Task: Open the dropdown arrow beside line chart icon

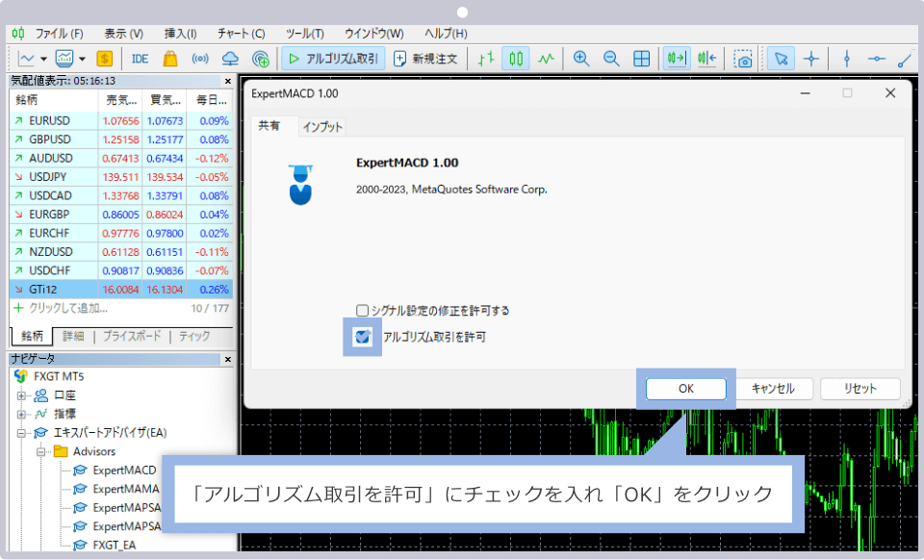Action: [43, 59]
